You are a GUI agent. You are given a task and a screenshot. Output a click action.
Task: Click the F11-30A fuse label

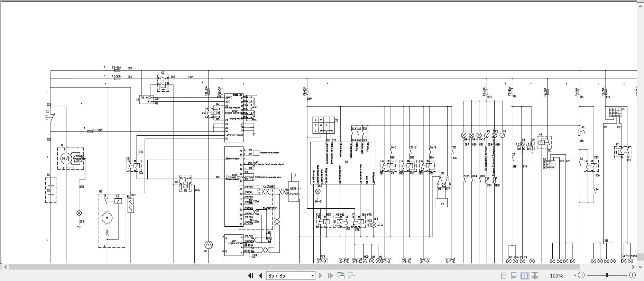98,130
